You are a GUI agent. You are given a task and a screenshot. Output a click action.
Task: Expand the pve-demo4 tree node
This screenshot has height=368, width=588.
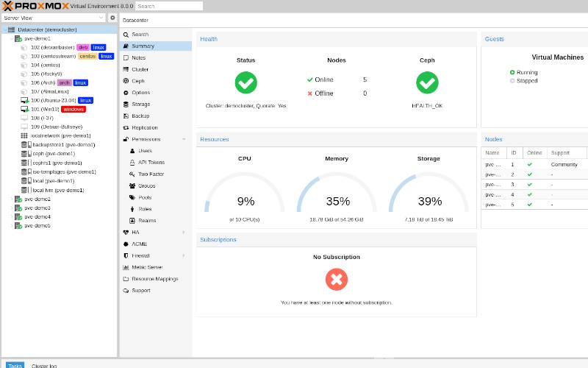12,217
